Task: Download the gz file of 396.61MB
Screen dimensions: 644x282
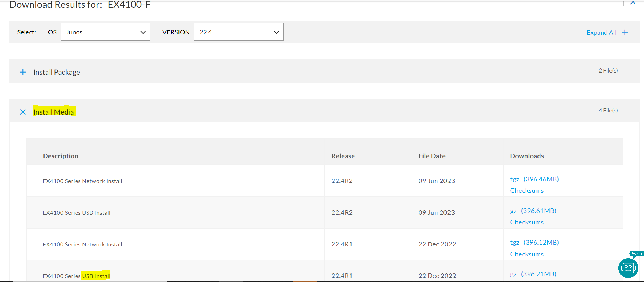Action: (533, 211)
